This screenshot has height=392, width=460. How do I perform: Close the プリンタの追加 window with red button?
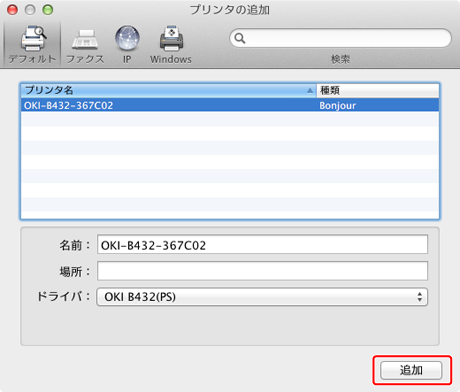[13, 9]
